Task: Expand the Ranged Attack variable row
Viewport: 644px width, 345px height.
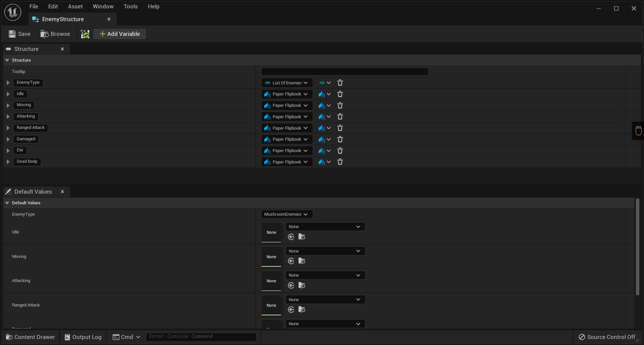Action: pos(8,128)
